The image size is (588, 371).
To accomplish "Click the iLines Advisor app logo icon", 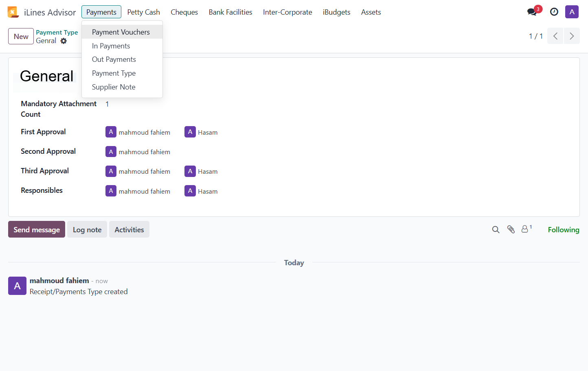I will tap(13, 12).
